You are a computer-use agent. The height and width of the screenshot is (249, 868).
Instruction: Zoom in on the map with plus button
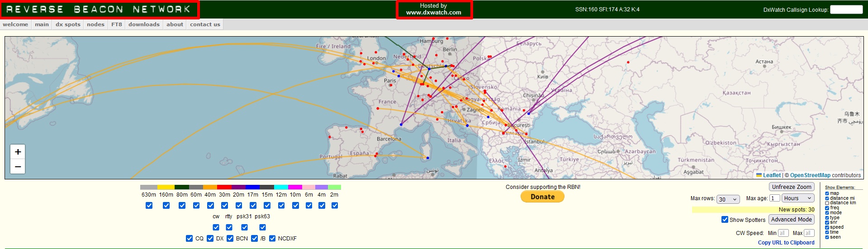(18, 152)
